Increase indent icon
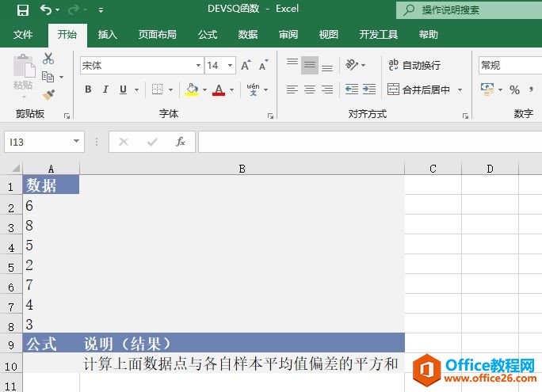542x392 pixels. click(x=369, y=89)
